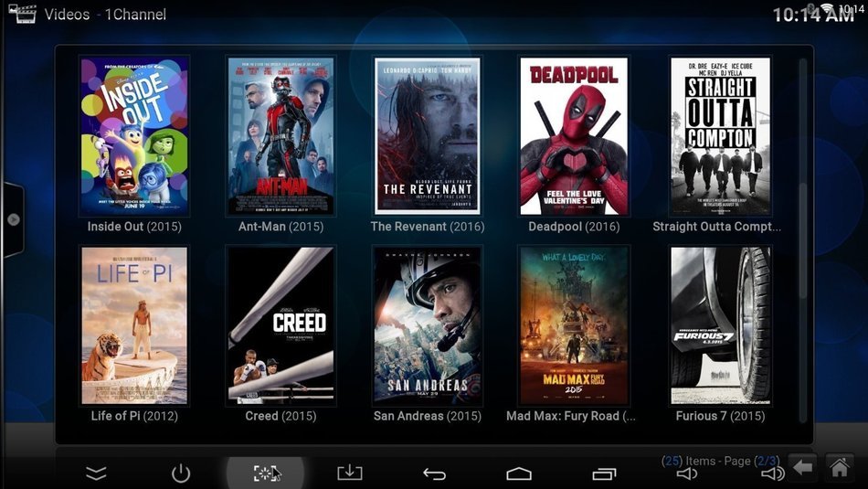Screen dimensions: 868x489
Task: Click the 'San Andreas (2015)' title
Action: click(x=428, y=416)
